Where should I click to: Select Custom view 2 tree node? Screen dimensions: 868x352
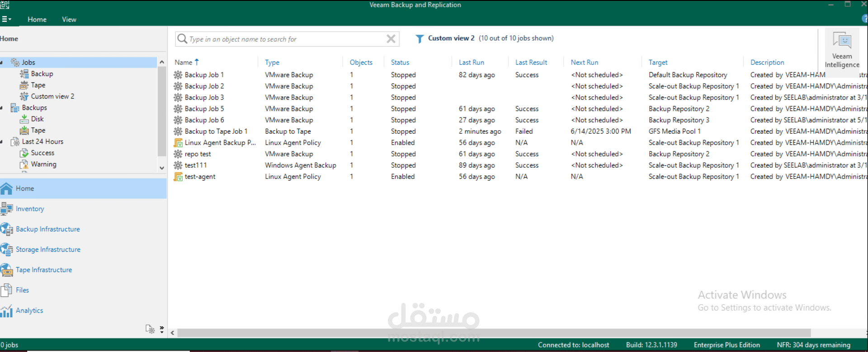[52, 96]
